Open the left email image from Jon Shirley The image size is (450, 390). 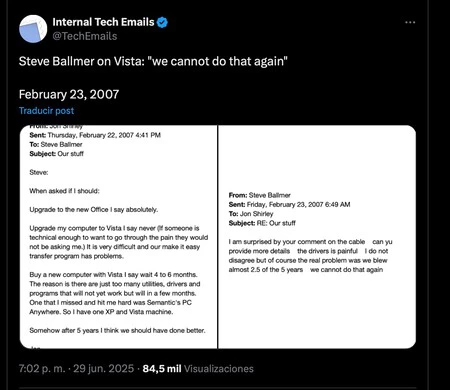[118, 237]
